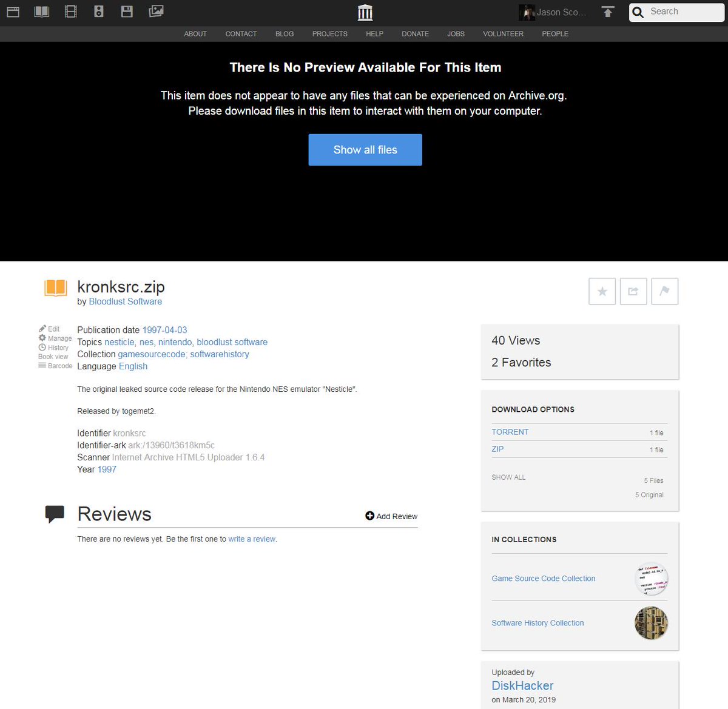The width and height of the screenshot is (728, 709).
Task: Flag this item with the flag button
Action: 664,292
